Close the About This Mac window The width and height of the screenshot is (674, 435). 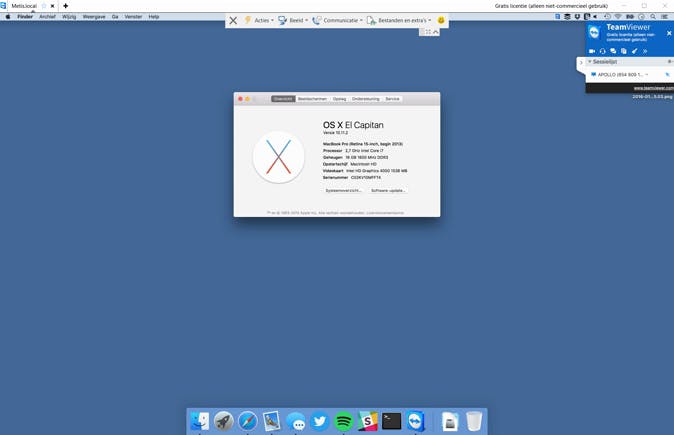[240, 99]
